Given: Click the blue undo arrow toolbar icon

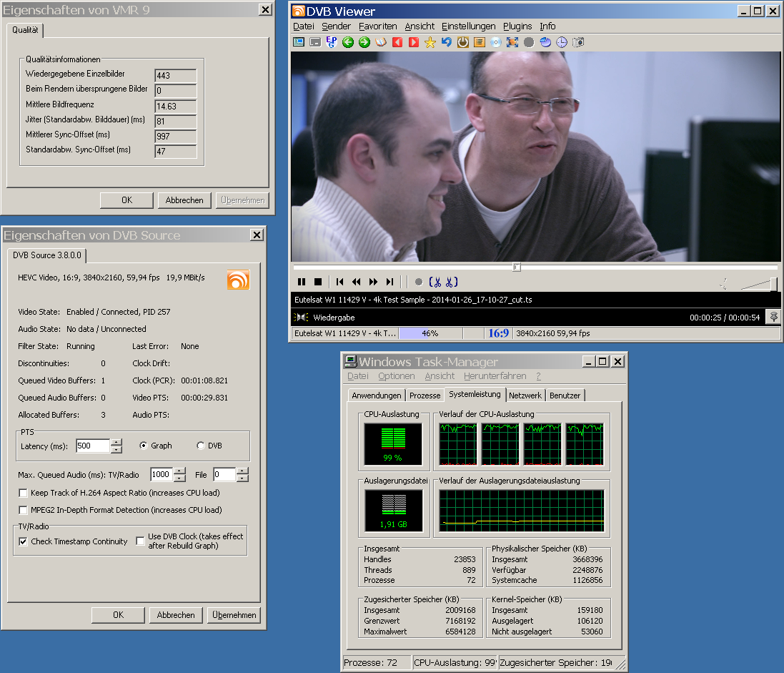Looking at the screenshot, I should pyautogui.click(x=447, y=42).
